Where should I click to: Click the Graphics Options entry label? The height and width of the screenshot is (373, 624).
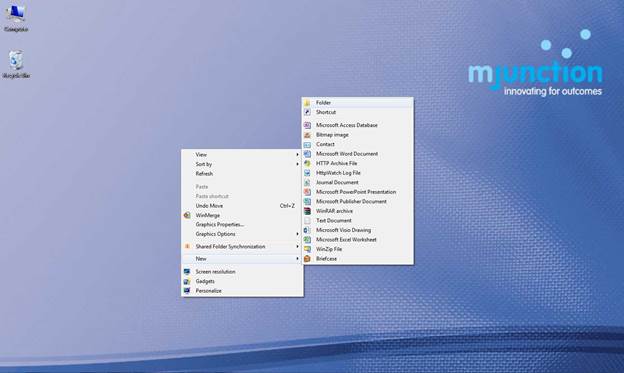point(215,234)
